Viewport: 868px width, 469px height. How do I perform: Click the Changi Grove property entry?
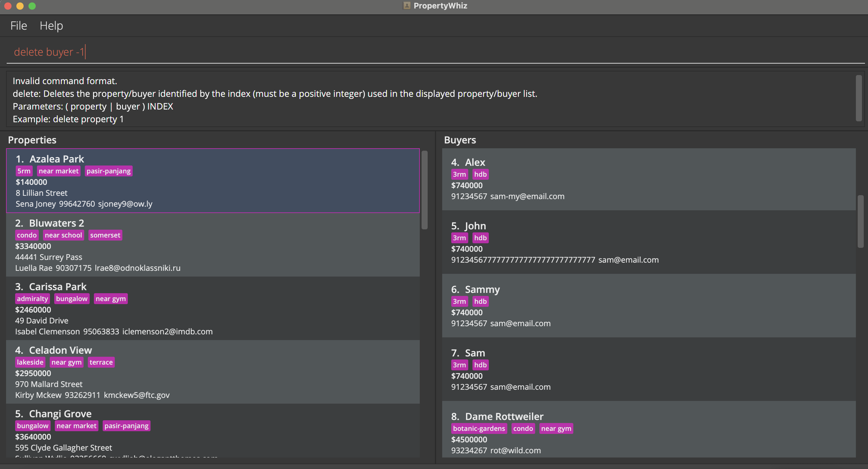point(212,431)
